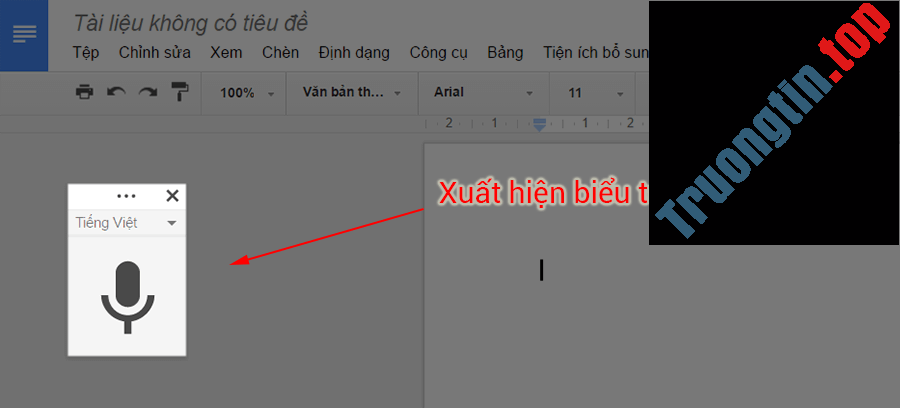Open the Xem menu

click(226, 53)
